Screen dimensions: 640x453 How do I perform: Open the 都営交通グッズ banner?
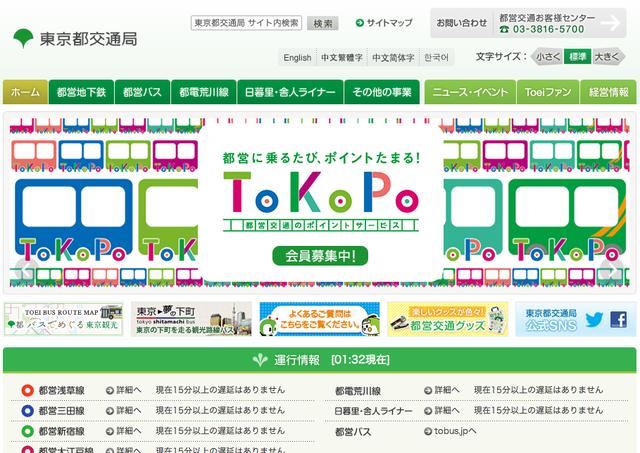point(448,320)
